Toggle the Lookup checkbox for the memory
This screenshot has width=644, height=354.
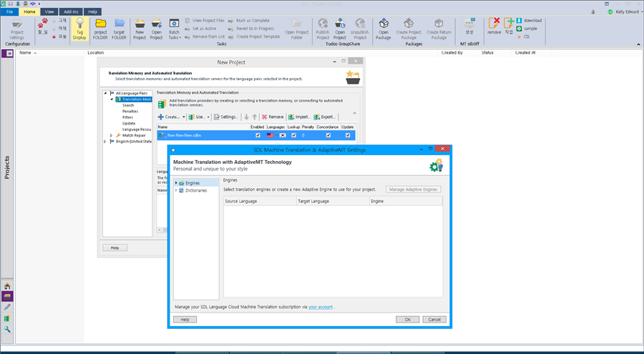[x=293, y=135]
